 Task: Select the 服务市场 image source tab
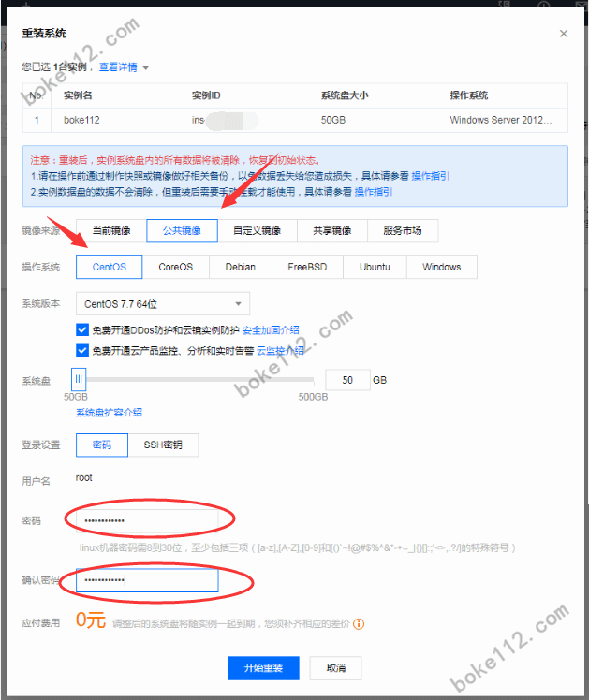pyautogui.click(x=403, y=231)
